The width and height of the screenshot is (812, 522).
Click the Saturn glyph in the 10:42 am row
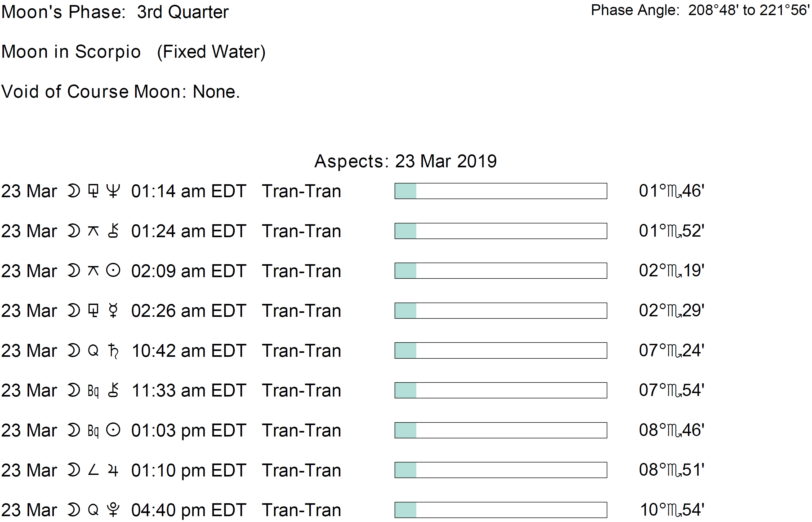[x=113, y=351]
